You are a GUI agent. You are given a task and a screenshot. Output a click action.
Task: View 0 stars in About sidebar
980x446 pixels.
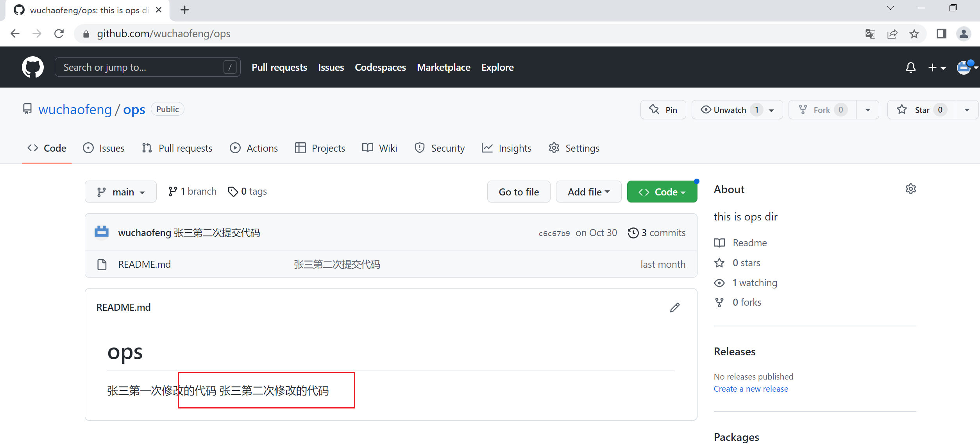[737, 263]
